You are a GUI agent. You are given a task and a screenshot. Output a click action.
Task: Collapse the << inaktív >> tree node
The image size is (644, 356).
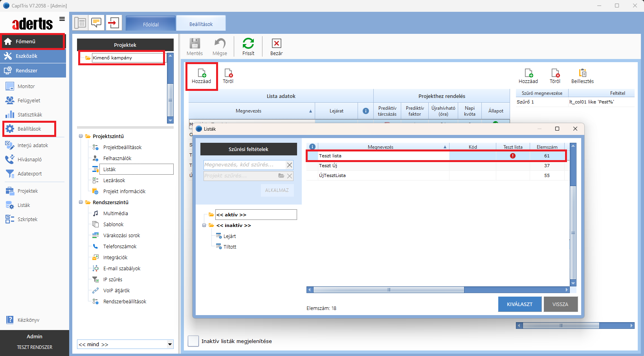coord(204,225)
